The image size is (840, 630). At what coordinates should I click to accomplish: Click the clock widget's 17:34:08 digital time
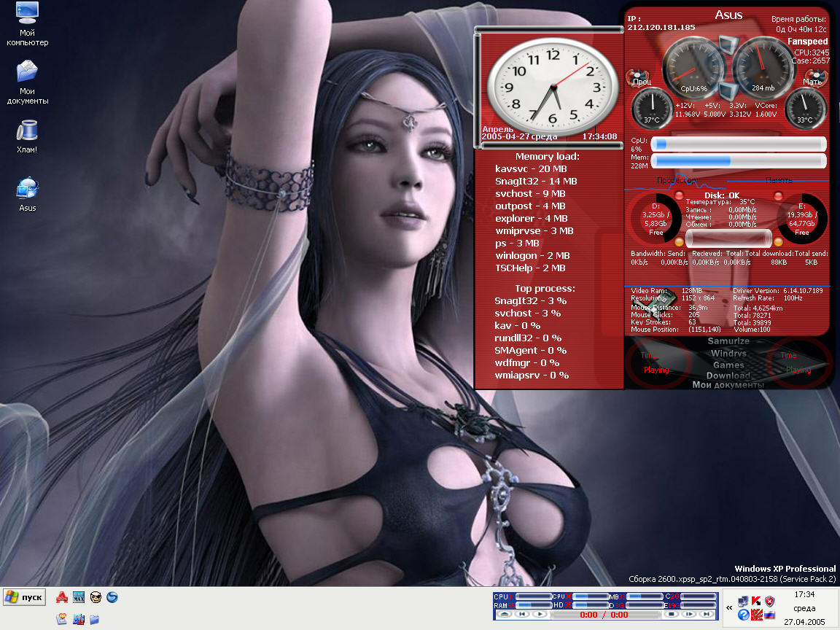pos(599,136)
